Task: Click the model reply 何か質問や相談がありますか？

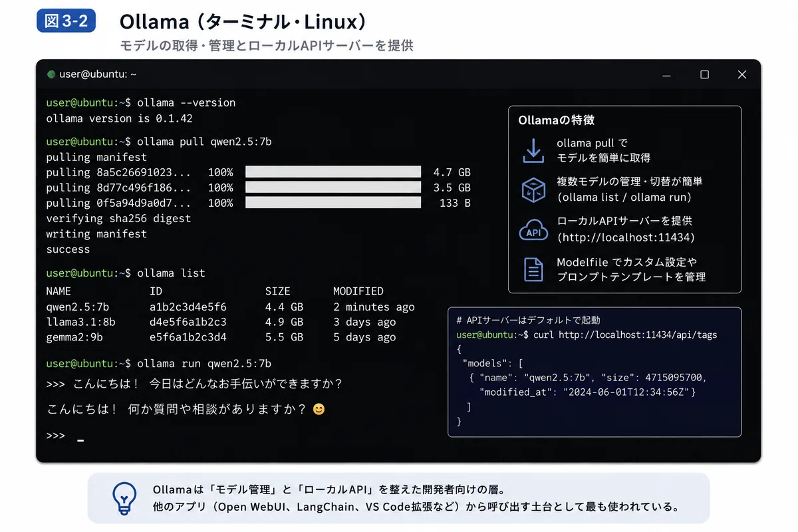Action: tap(217, 410)
